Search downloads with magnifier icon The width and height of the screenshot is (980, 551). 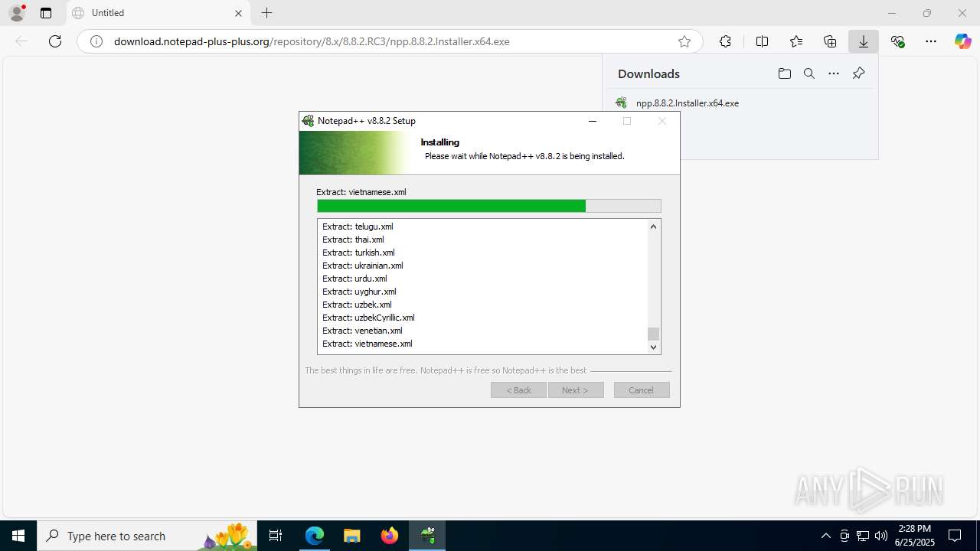(809, 73)
